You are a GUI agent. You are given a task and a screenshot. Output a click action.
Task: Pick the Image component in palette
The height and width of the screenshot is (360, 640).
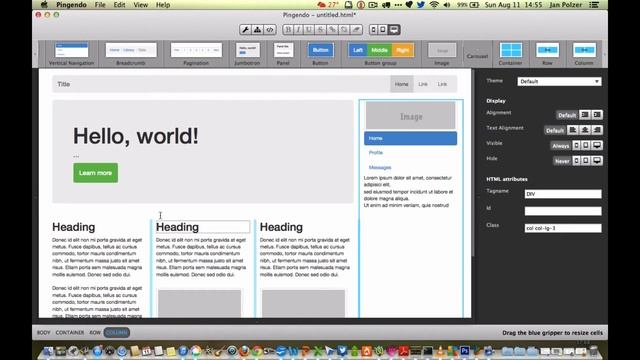pyautogui.click(x=442, y=54)
